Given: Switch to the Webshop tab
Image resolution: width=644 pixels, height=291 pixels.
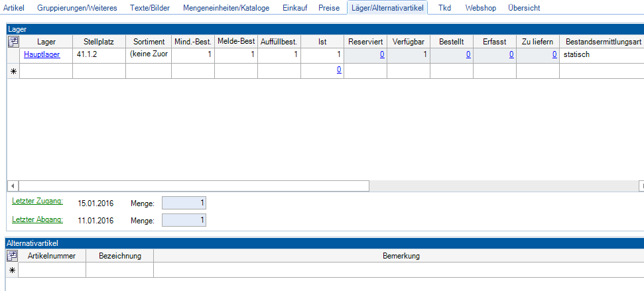Looking at the screenshot, I should [x=480, y=8].
